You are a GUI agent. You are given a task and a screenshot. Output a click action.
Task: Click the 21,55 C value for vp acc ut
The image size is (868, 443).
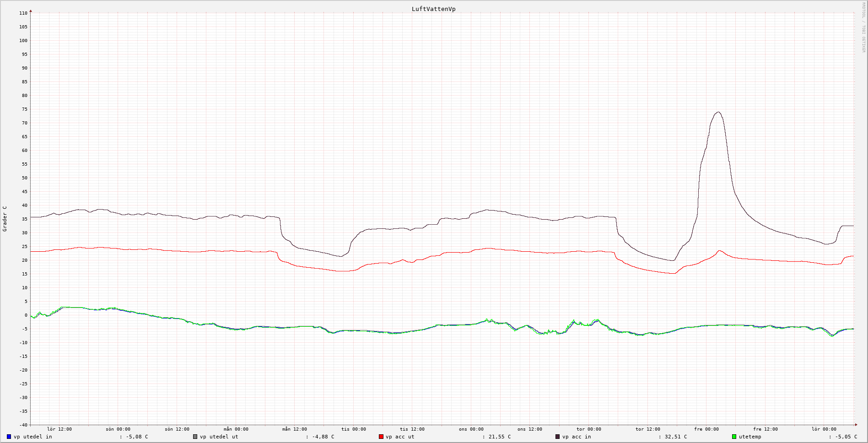click(x=499, y=437)
